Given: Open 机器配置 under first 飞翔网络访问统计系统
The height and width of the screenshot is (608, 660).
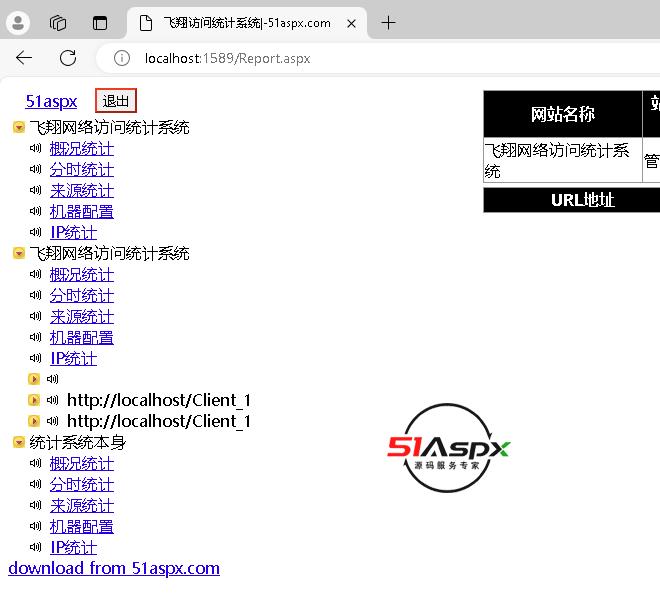Looking at the screenshot, I should point(82,211).
